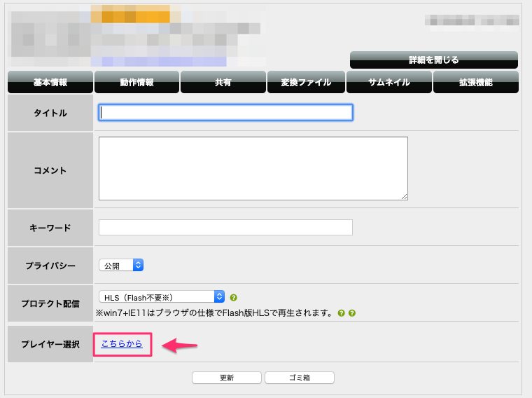532x398 pixels.
Task: Click the キーワード input field
Action: click(225, 228)
